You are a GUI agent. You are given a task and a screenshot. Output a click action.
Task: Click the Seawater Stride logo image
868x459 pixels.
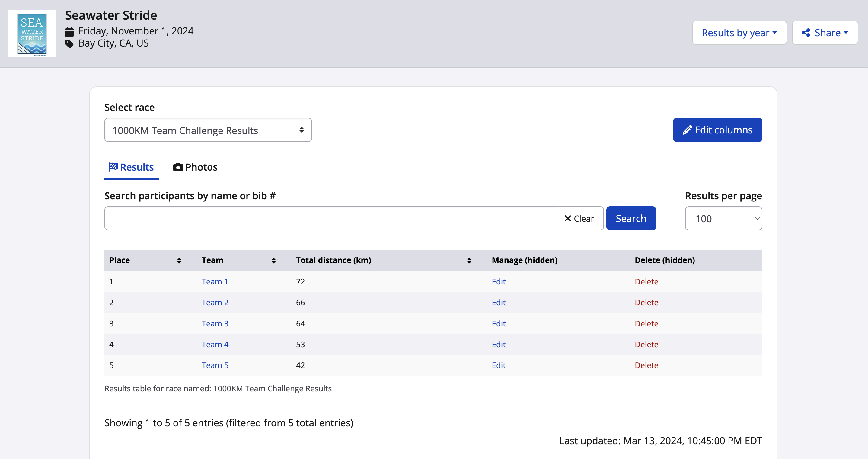(32, 34)
